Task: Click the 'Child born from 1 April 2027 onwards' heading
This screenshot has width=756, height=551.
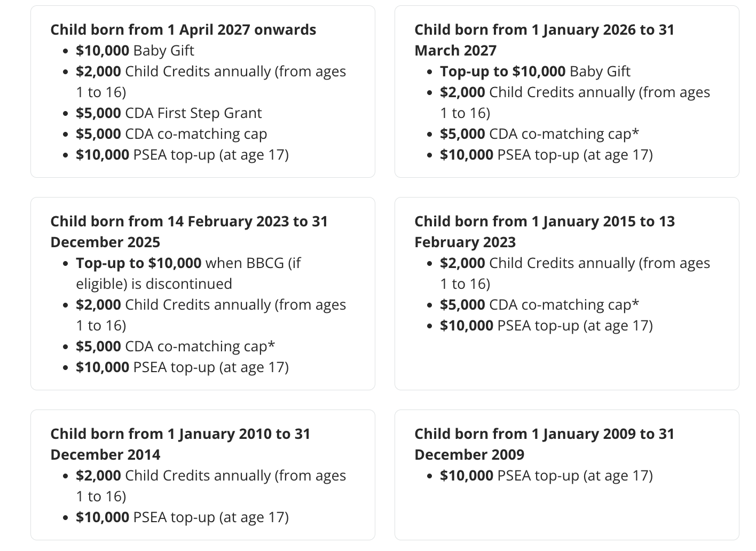Action: point(183,29)
